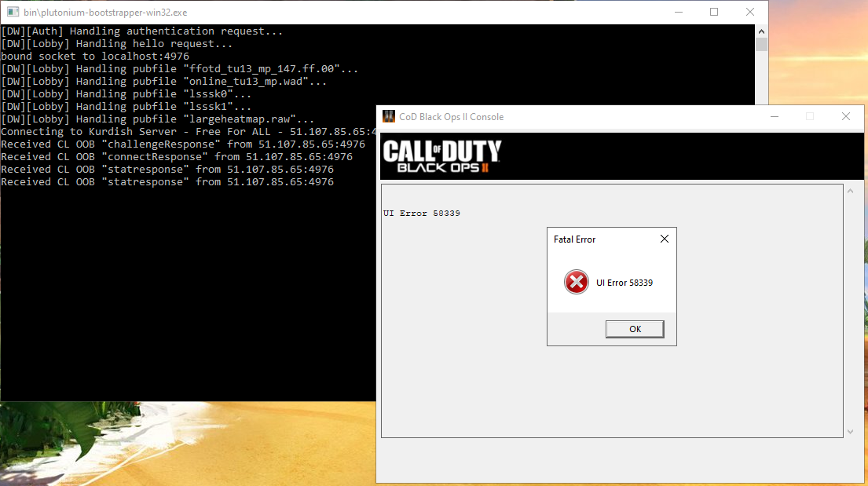Close the plutonium-bootstrapper console window
The height and width of the screenshot is (486, 868).
(750, 13)
